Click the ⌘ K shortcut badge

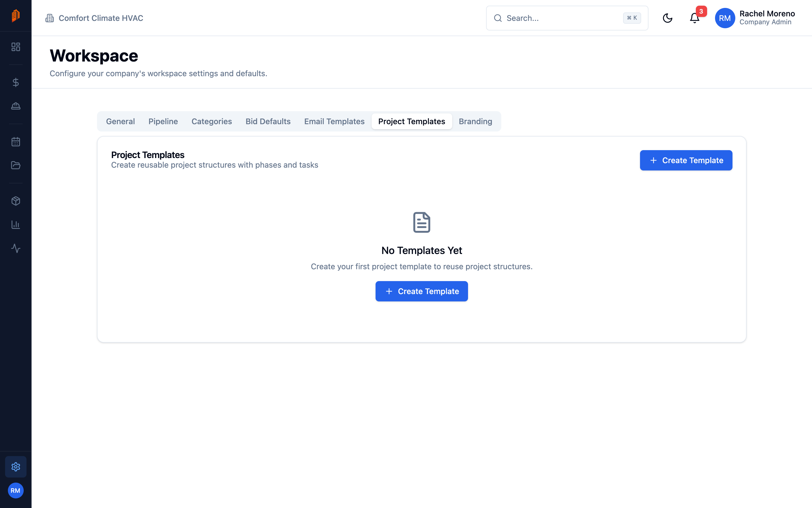[x=632, y=18]
